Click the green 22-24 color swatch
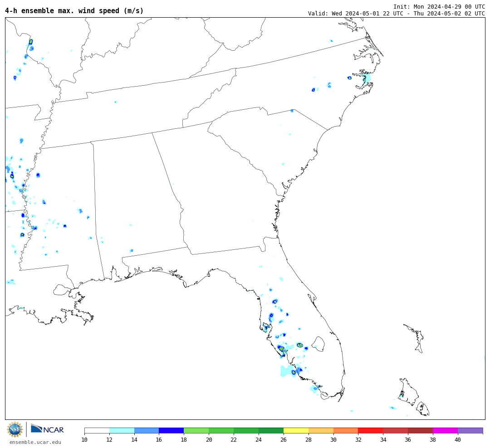This screenshot has width=490, height=448. coord(246,430)
